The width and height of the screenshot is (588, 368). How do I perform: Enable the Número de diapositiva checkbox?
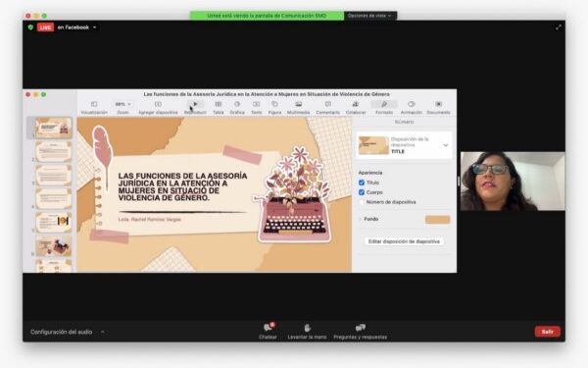tap(362, 202)
